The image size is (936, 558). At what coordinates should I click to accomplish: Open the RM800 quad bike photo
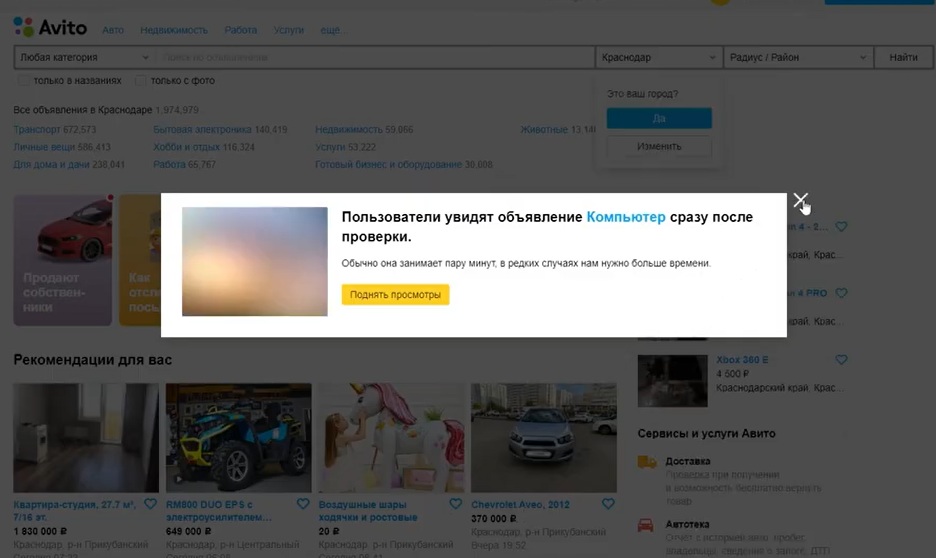239,438
